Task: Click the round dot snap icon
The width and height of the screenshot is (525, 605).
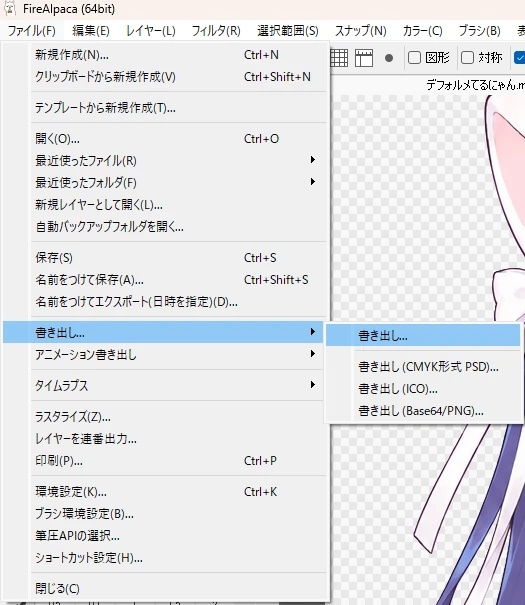Action: click(x=389, y=58)
